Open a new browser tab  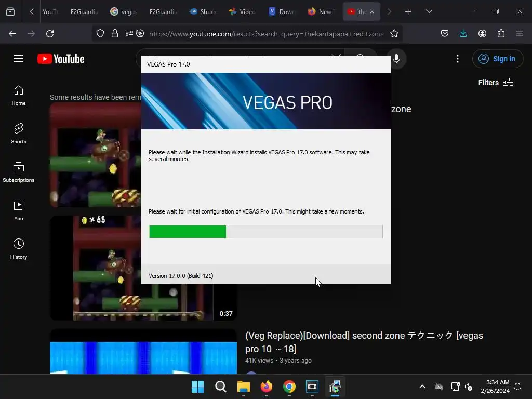click(x=408, y=12)
